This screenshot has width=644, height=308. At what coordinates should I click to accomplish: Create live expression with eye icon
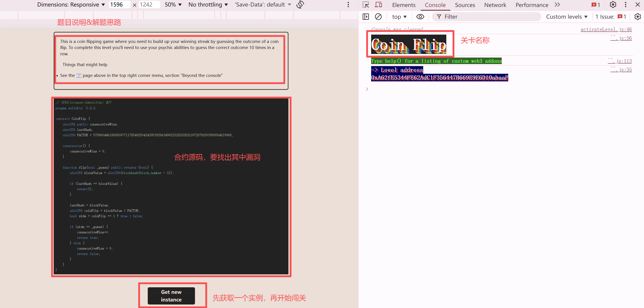[420, 17]
